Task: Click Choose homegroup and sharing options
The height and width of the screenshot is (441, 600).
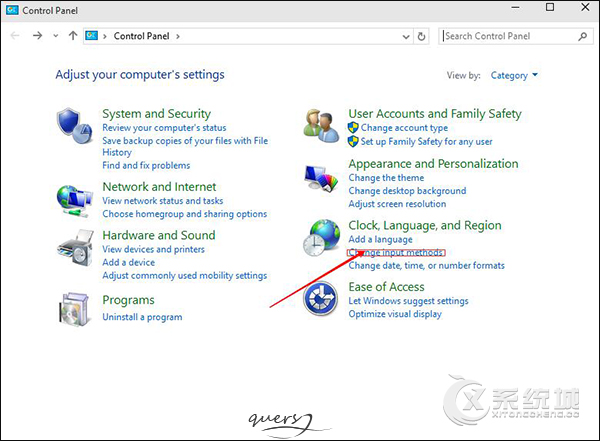Action: coord(184,214)
